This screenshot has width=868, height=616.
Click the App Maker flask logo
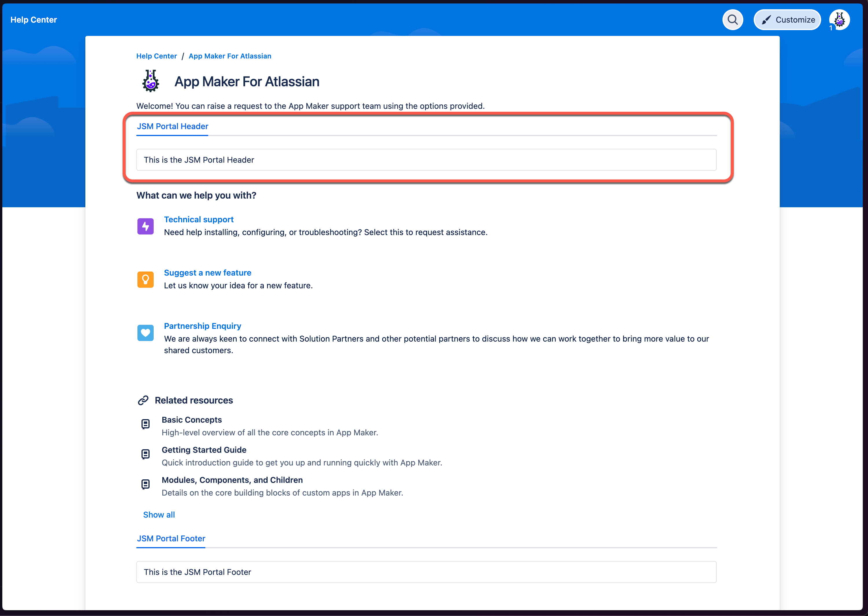pos(150,81)
